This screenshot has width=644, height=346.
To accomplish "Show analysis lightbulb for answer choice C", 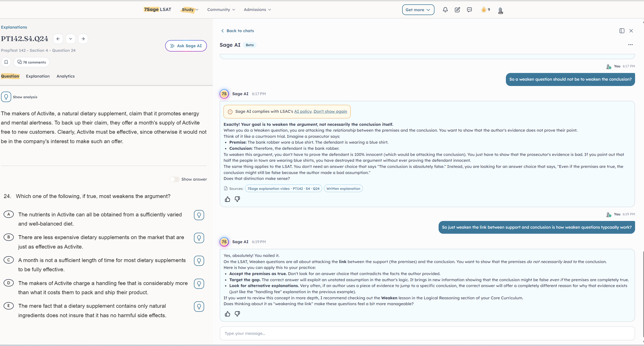I will click(x=199, y=261).
